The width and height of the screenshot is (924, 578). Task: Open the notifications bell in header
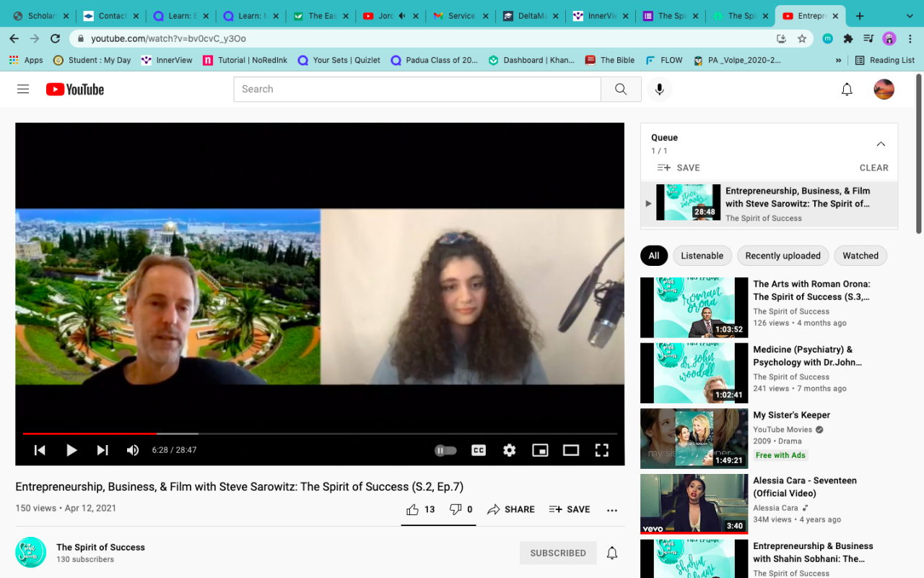[847, 89]
